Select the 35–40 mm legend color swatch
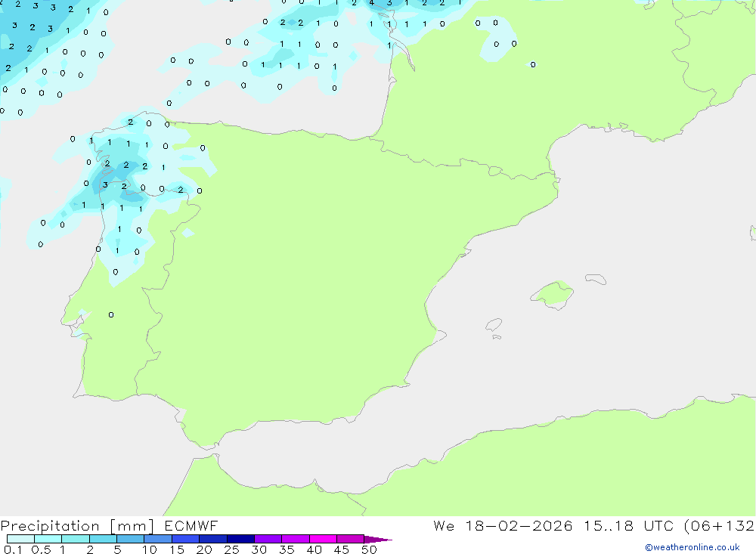Viewport: 756px width, 554px height. pyautogui.click(x=296, y=539)
